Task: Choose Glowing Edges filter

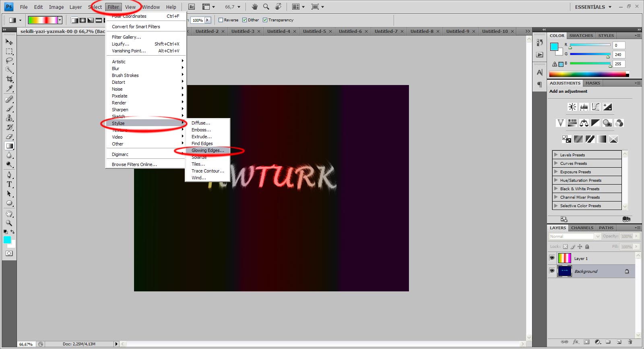Action: click(x=208, y=150)
